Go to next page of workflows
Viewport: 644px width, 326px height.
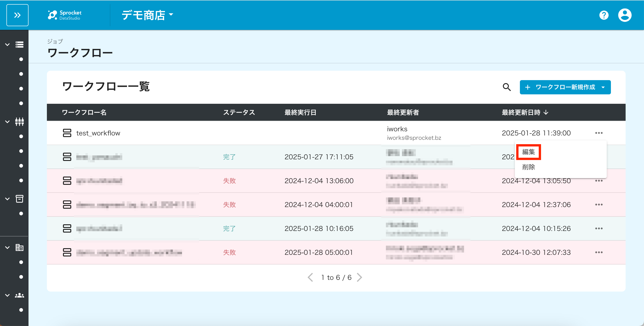[359, 277]
